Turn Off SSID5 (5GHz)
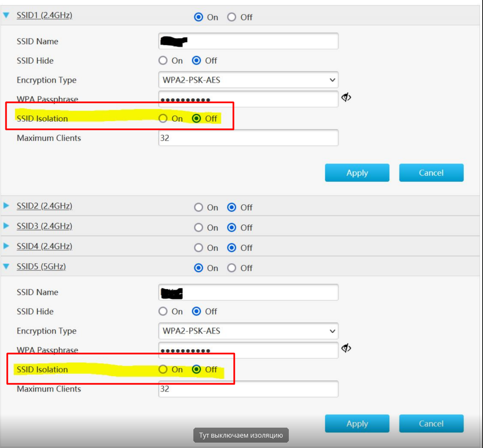483x448 pixels. 232,268
